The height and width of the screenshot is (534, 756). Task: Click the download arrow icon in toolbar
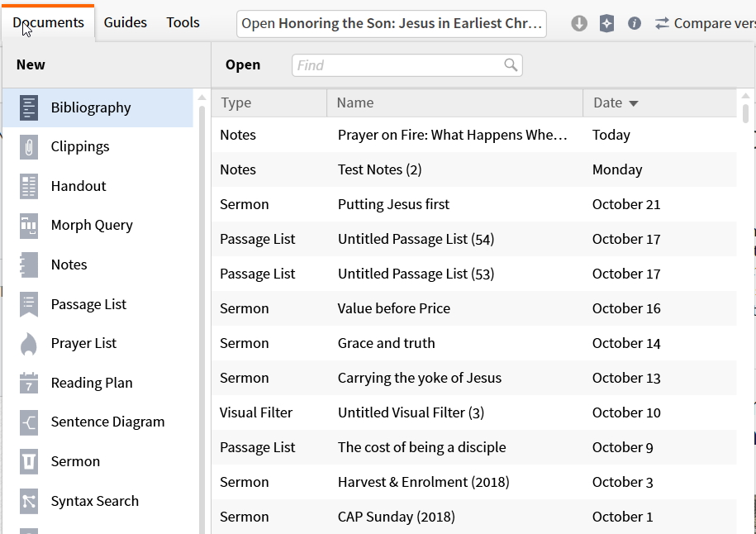[579, 23]
